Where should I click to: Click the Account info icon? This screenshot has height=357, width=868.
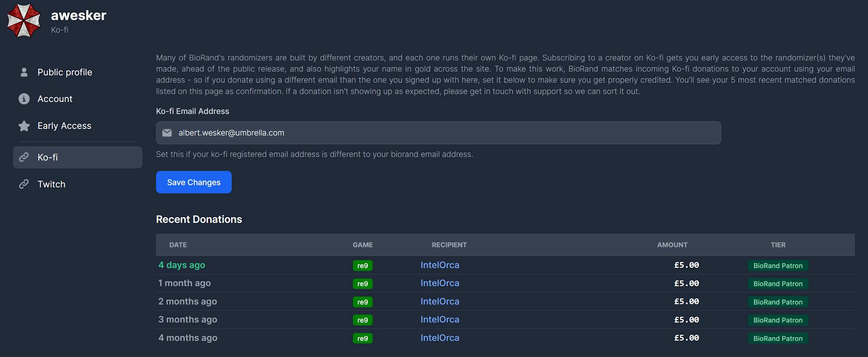24,99
